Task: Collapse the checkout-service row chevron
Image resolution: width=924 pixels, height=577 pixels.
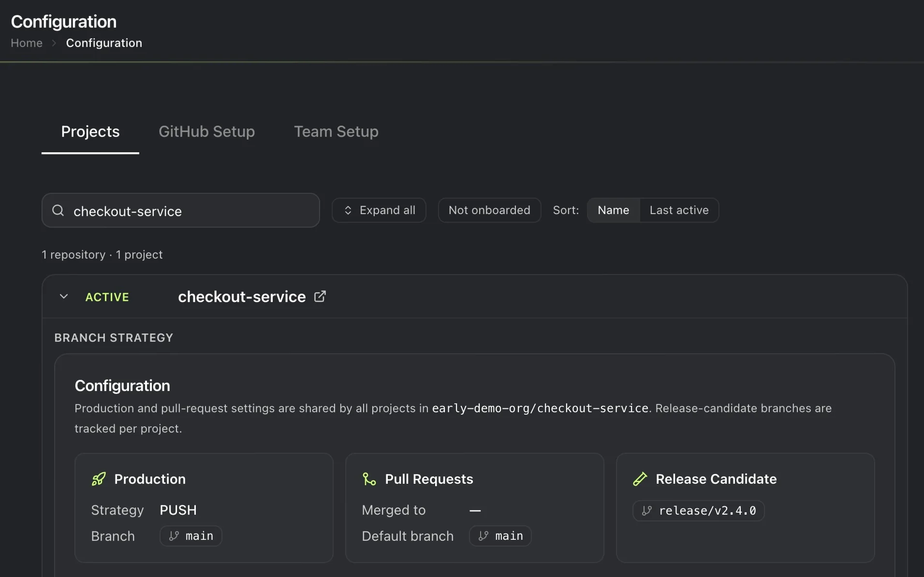Action: coord(64,296)
